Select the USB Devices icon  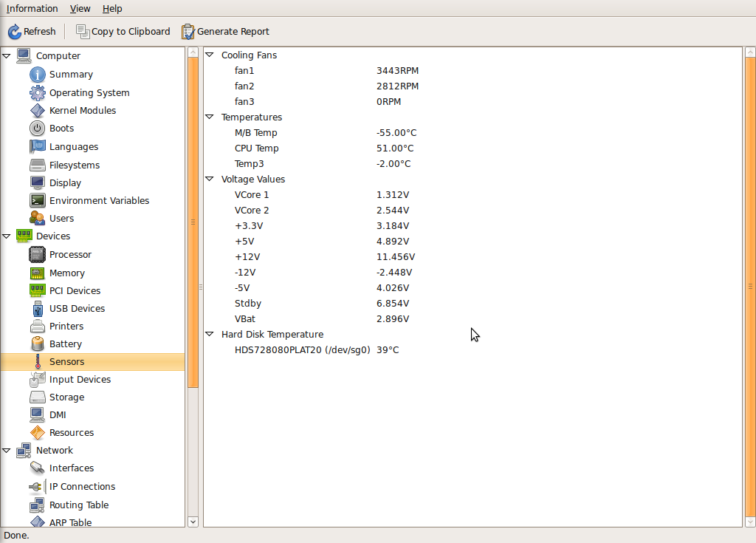(37, 308)
